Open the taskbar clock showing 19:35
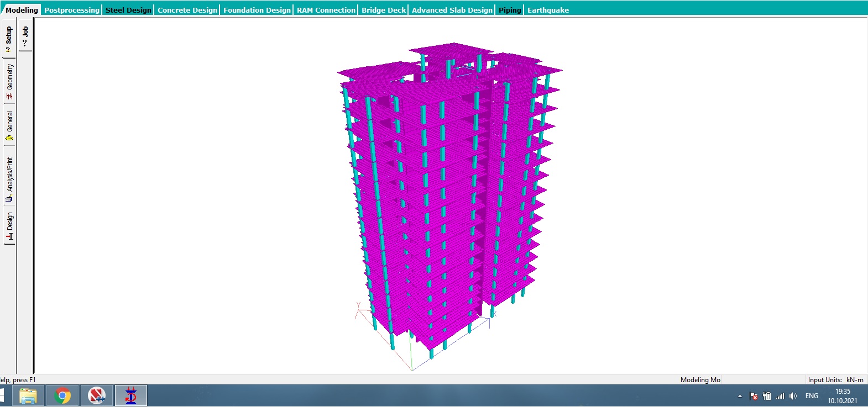Viewport: 868px width, 407px height. pyautogui.click(x=843, y=396)
